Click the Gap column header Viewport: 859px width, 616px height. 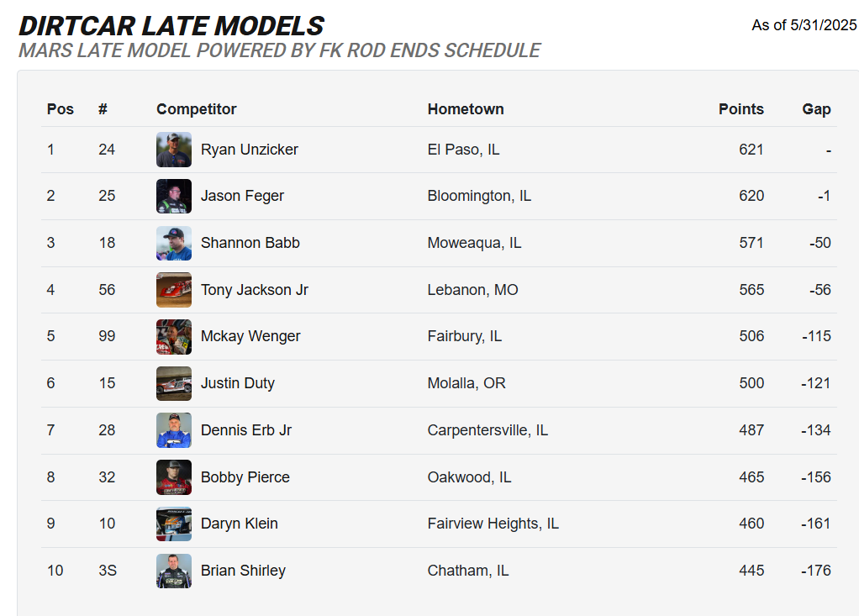816,109
